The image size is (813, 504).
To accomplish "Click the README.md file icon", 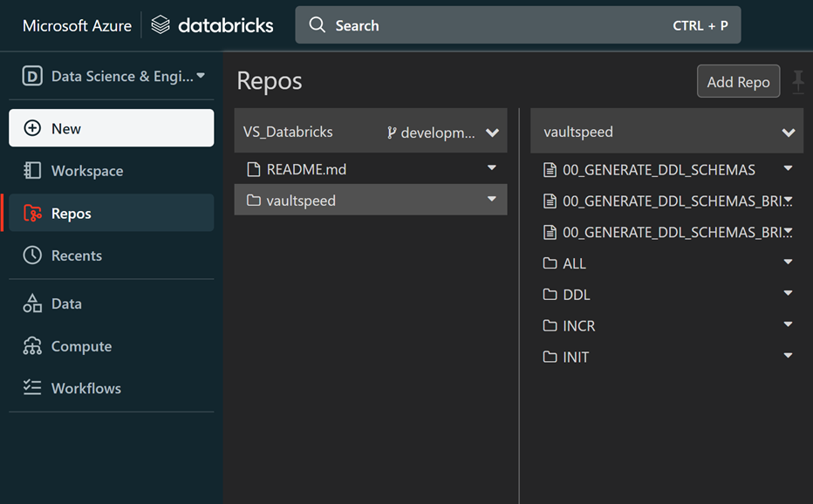I will (x=254, y=169).
